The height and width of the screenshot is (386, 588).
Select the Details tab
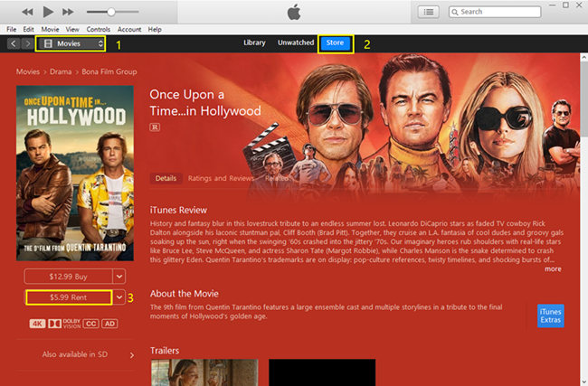click(166, 178)
